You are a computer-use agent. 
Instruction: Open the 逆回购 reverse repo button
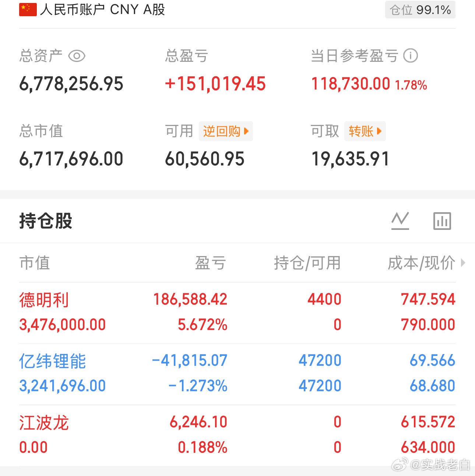click(x=226, y=131)
